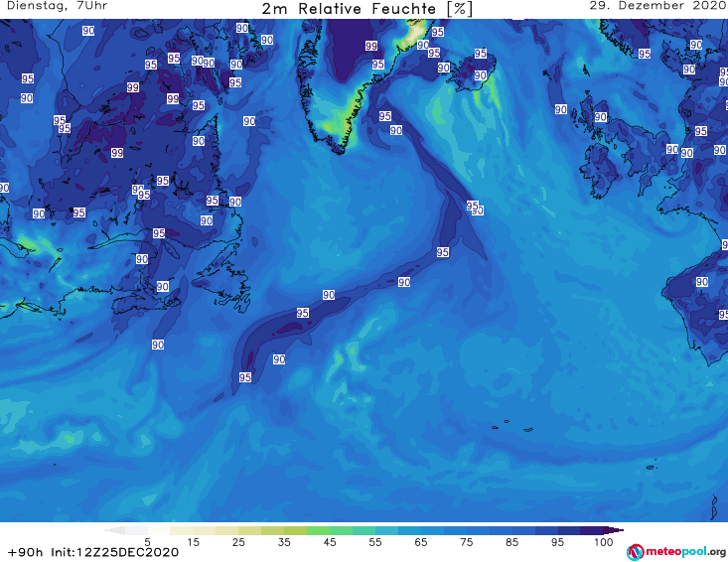
Task: Pick the bright green legend swatch between 40 and 45
Action: (x=318, y=530)
